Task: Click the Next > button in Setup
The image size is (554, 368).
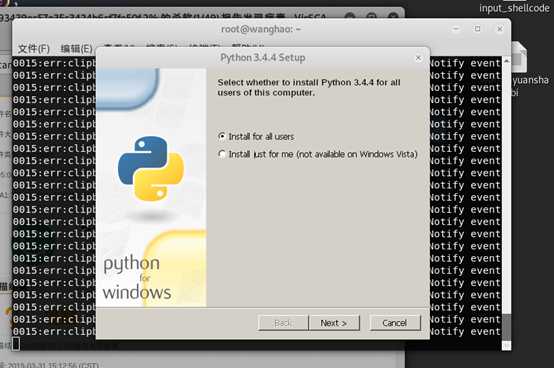Action: pos(334,323)
